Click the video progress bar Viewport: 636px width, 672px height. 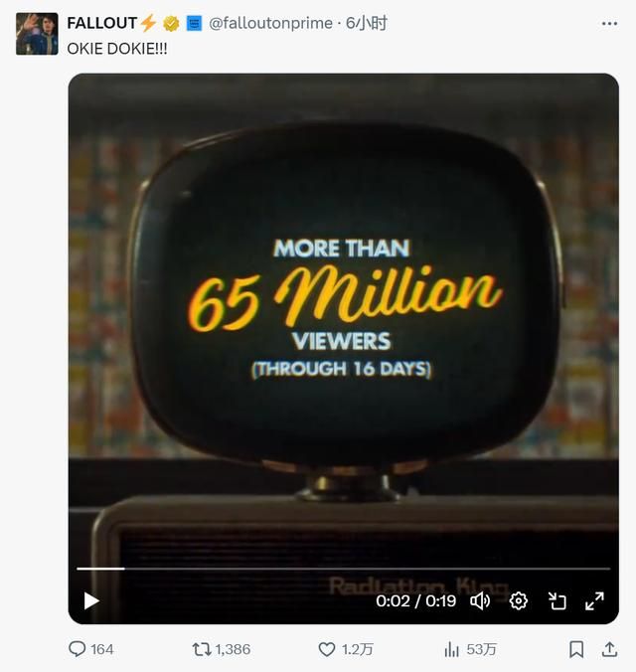point(343,569)
